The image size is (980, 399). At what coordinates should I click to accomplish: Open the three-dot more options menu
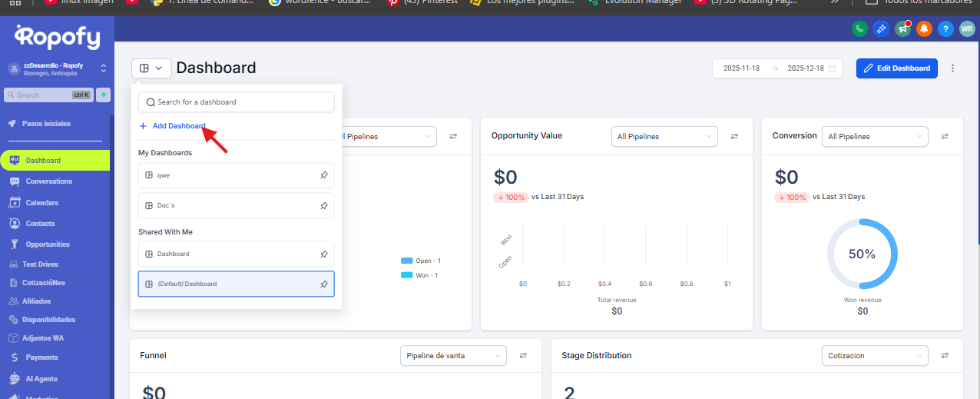click(x=953, y=68)
